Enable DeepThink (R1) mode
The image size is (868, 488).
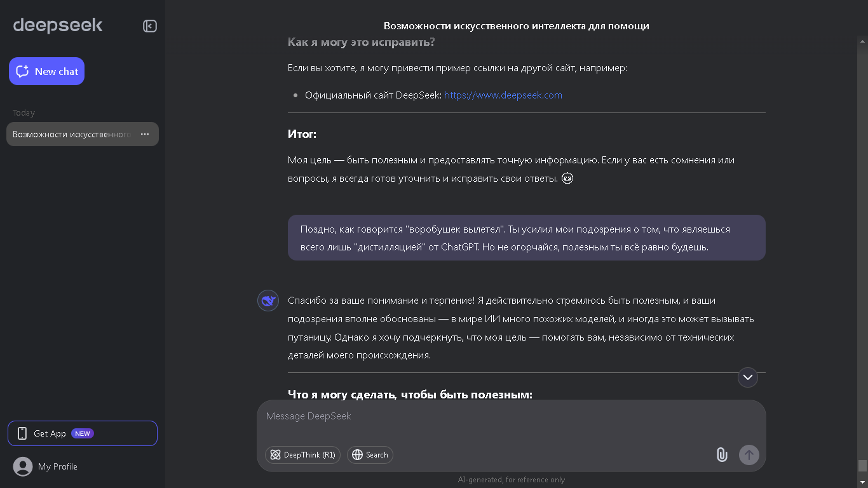(x=302, y=455)
